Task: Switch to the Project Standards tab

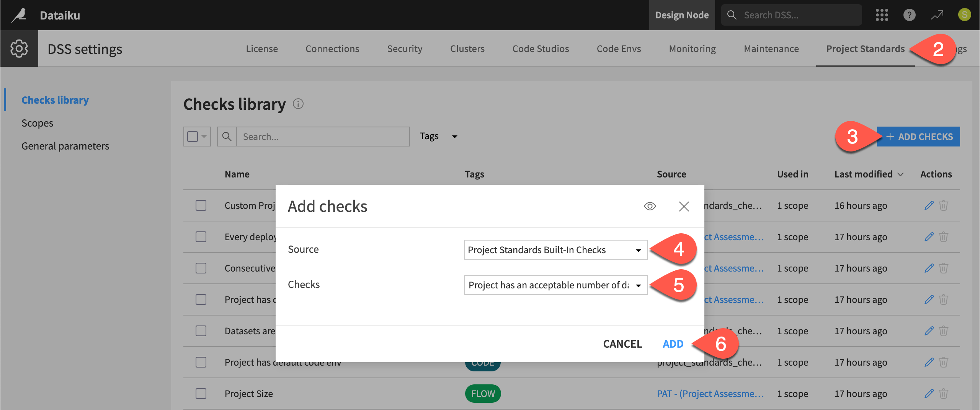Action: coord(865,49)
